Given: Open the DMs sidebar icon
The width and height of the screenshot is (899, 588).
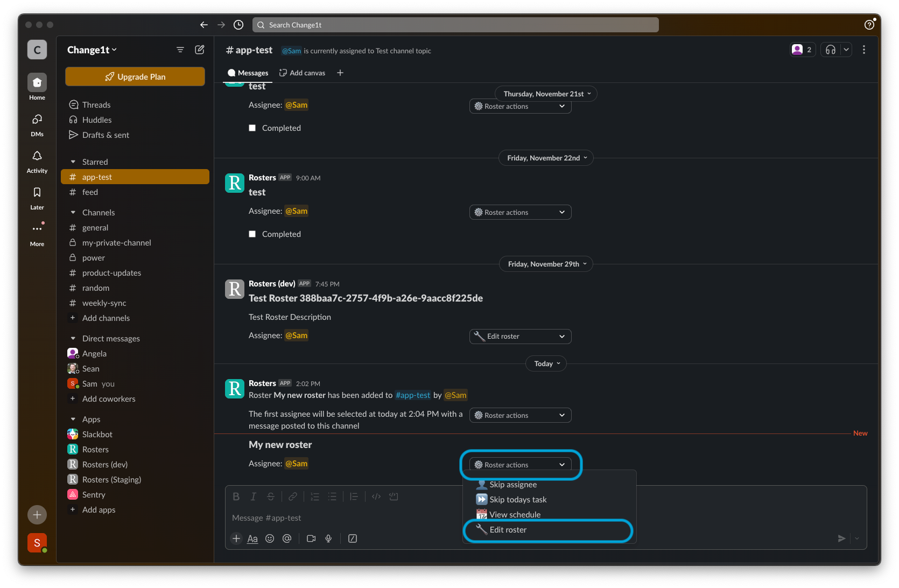Looking at the screenshot, I should tap(37, 119).
